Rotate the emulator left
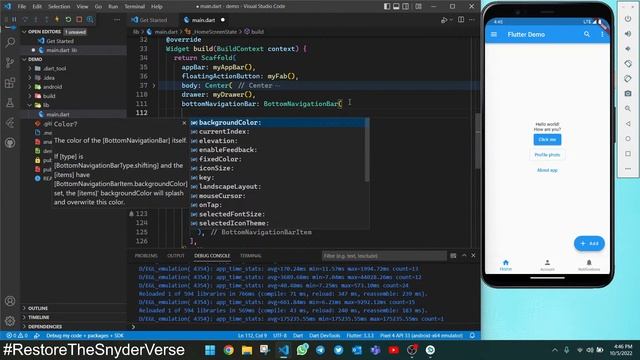Viewport: 640px width, 360px height. (628, 64)
